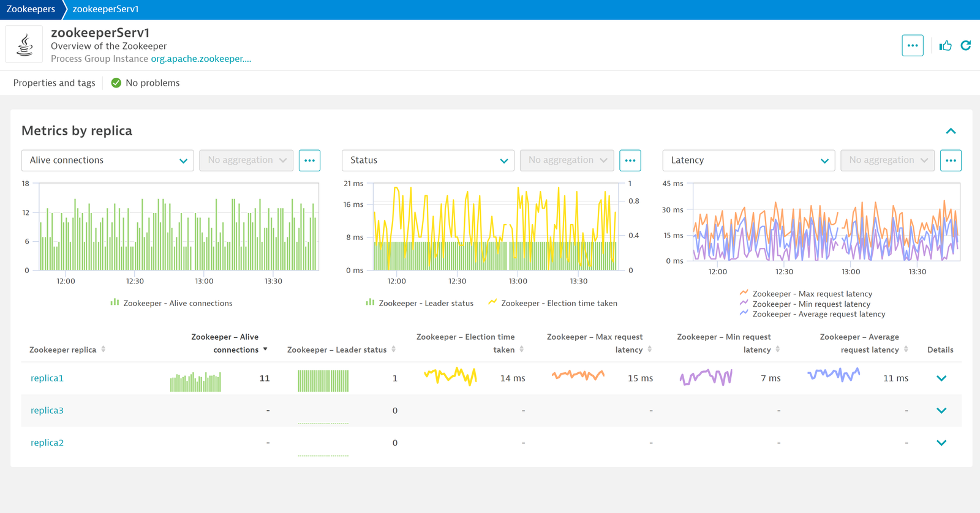
Task: Sort by Leader status column
Action: pyautogui.click(x=341, y=350)
